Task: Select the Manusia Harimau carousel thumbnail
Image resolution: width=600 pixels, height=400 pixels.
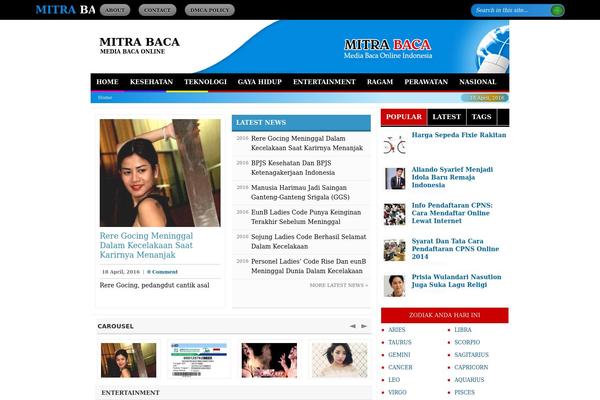Action: (269, 360)
